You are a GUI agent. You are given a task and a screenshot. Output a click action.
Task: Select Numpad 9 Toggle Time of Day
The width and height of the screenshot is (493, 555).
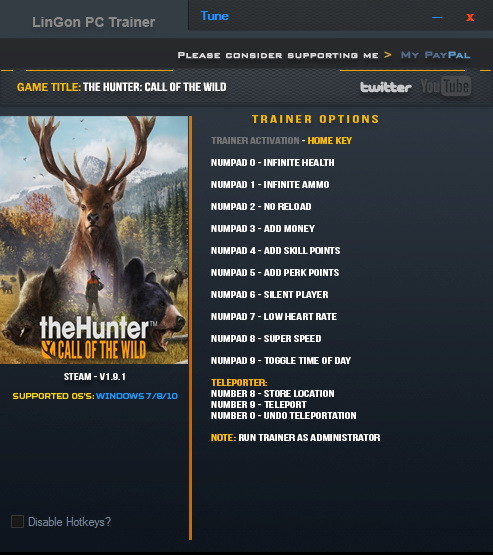[x=281, y=360]
